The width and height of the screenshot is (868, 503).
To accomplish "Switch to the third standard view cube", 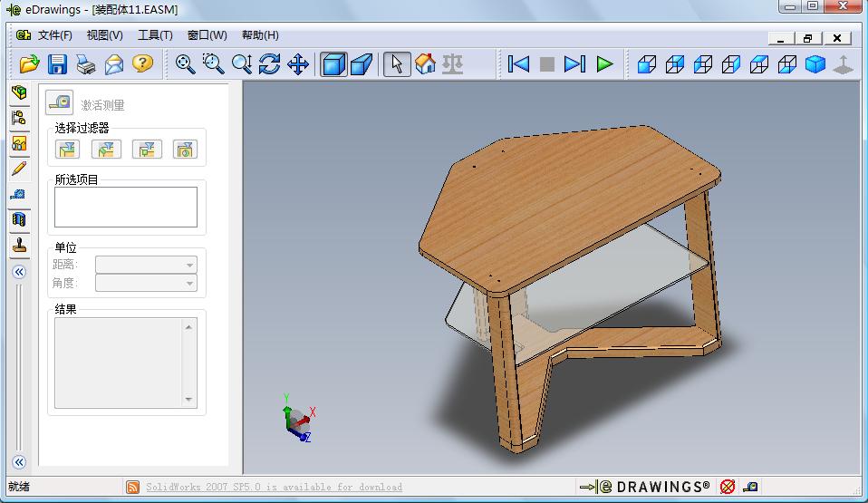I will pyautogui.click(x=703, y=64).
